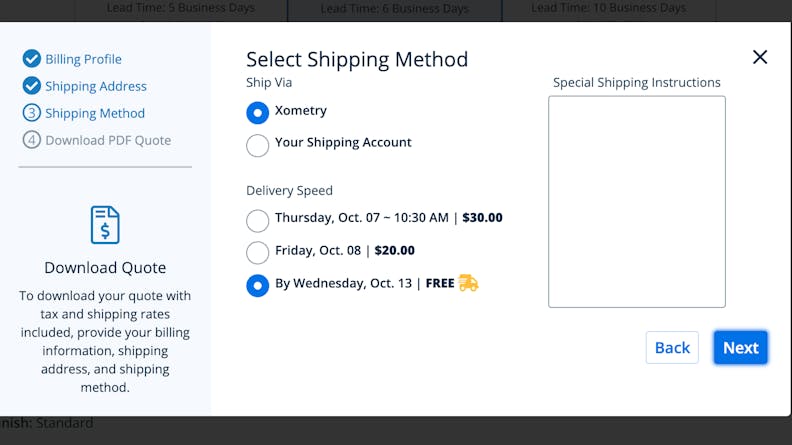Click the Billing Profile checkmark icon

[31, 59]
